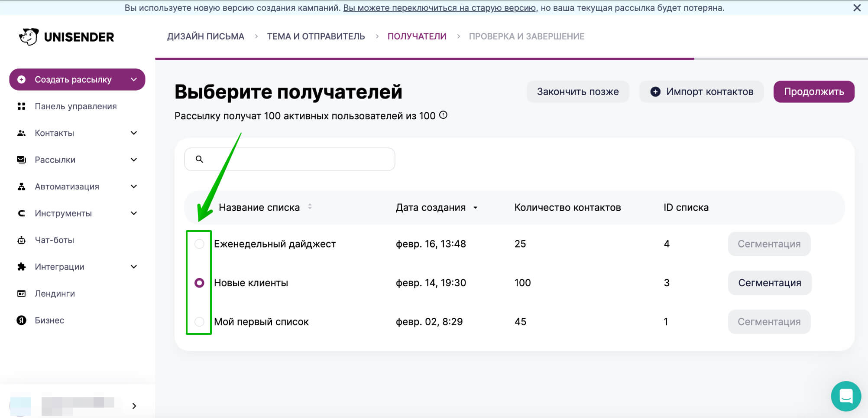868x418 pixels.
Task: Expand the Создать рассылку dropdown chevron
Action: click(133, 80)
